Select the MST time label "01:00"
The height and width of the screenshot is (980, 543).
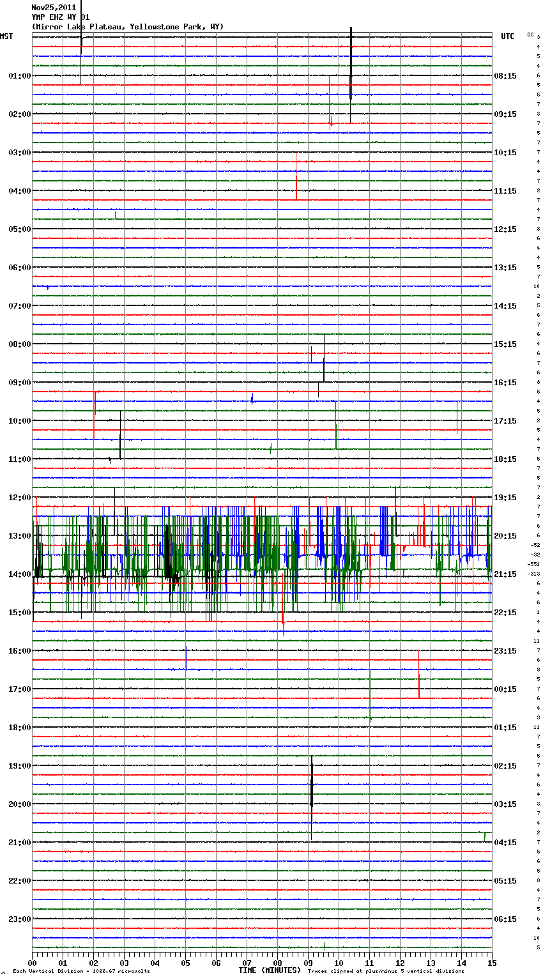click(20, 76)
